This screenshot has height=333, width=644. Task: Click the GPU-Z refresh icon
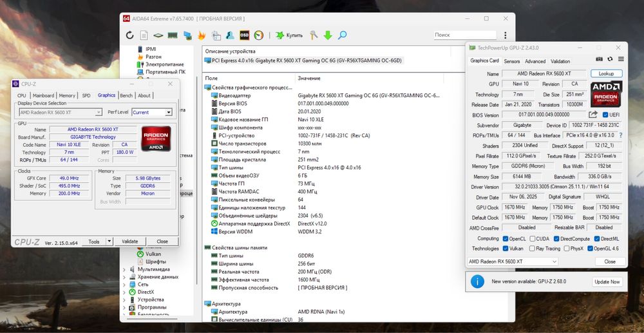pos(610,59)
